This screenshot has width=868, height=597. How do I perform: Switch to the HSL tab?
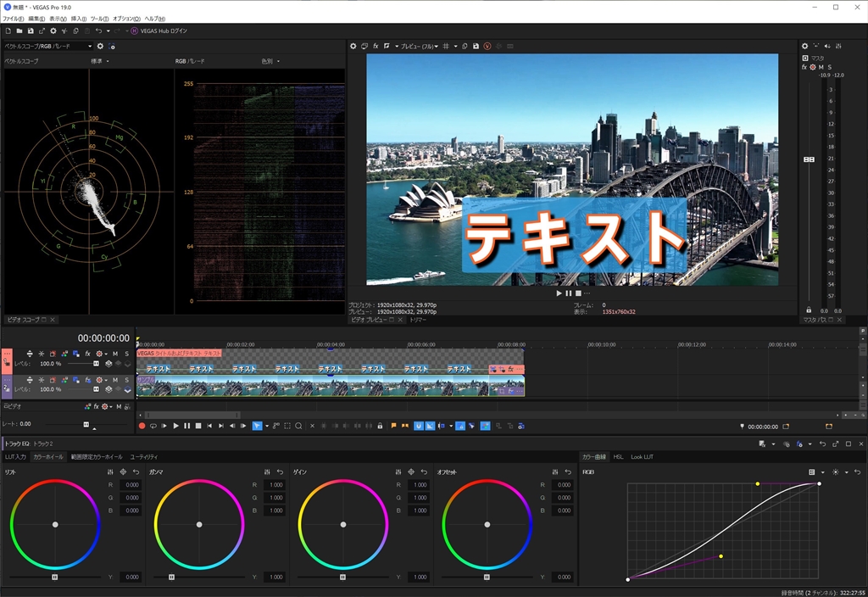(618, 457)
